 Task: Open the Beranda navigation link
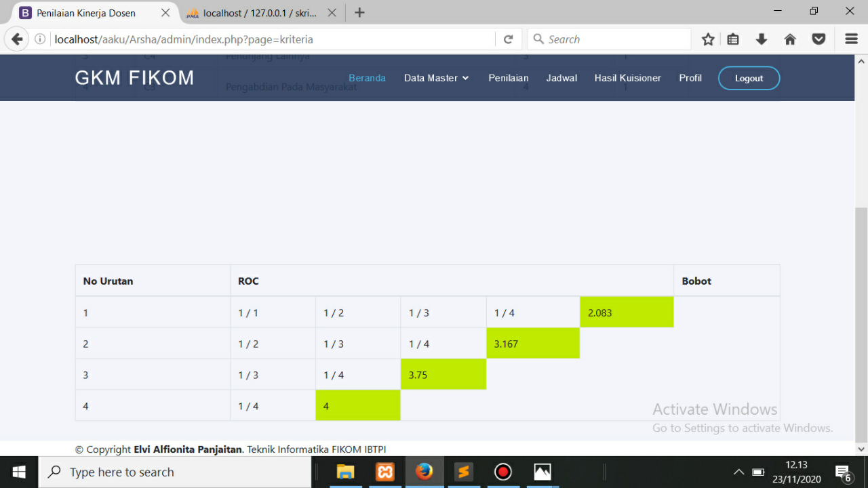(x=367, y=78)
